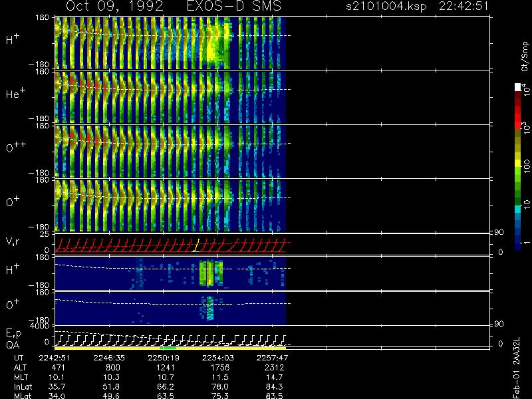The width and height of the screenshot is (532, 399).
Task: Click MLT value '11.5'
Action: [x=220, y=377]
